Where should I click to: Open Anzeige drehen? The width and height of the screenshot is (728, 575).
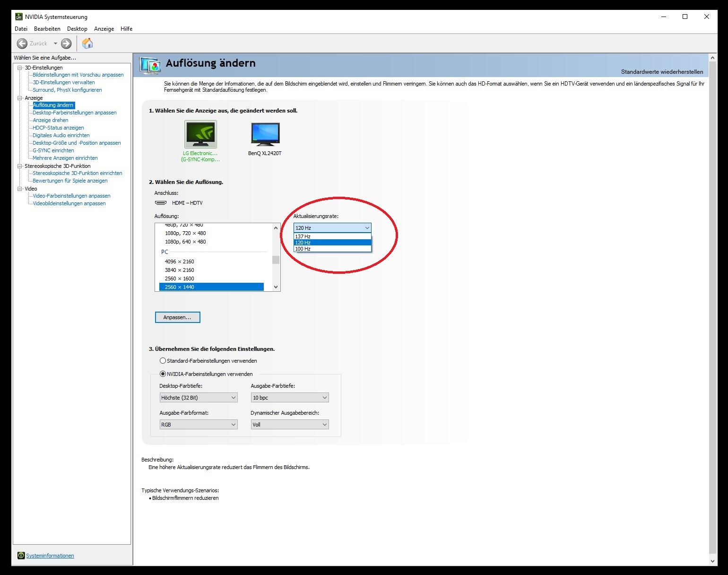click(51, 120)
